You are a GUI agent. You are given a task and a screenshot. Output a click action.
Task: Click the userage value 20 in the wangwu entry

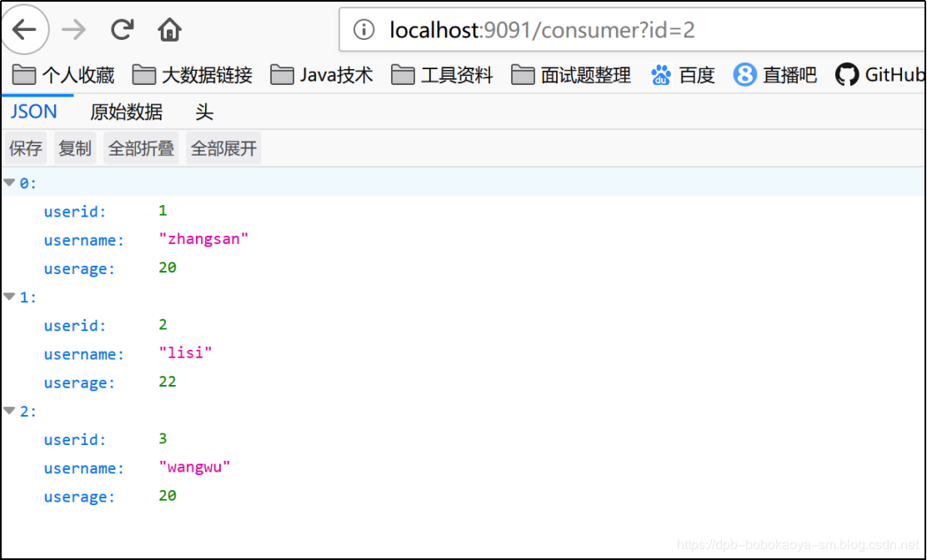[168, 496]
